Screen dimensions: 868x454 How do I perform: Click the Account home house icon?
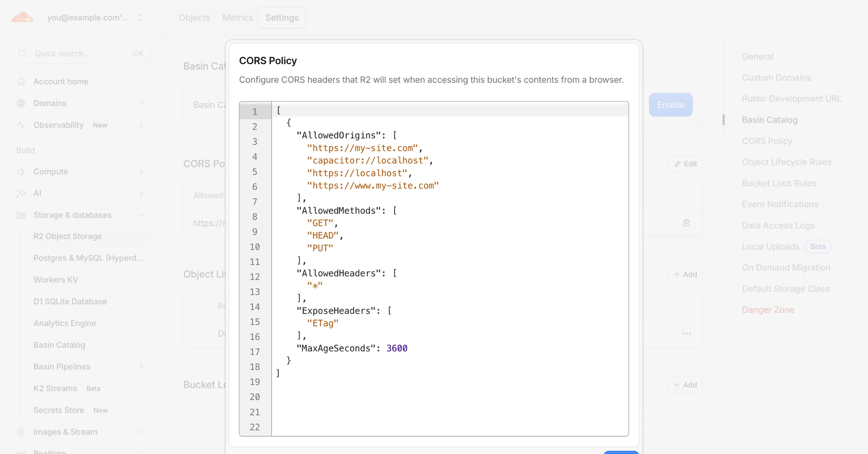tap(21, 82)
